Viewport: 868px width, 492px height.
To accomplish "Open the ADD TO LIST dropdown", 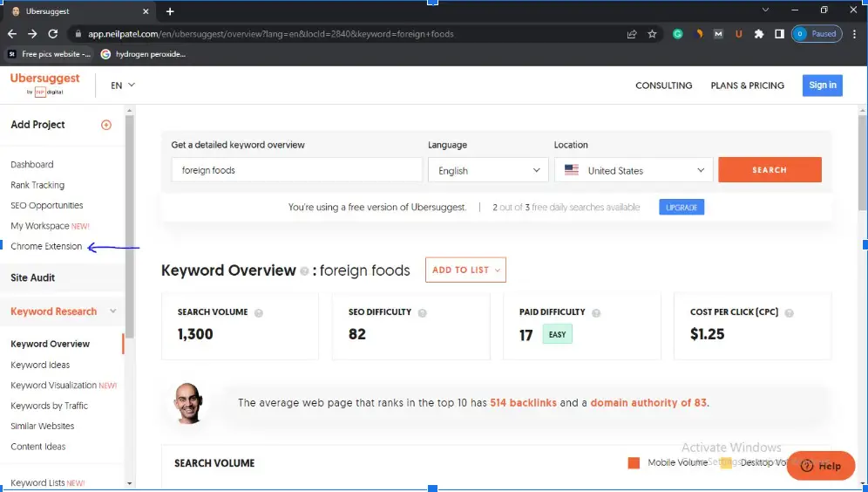I will tap(465, 270).
